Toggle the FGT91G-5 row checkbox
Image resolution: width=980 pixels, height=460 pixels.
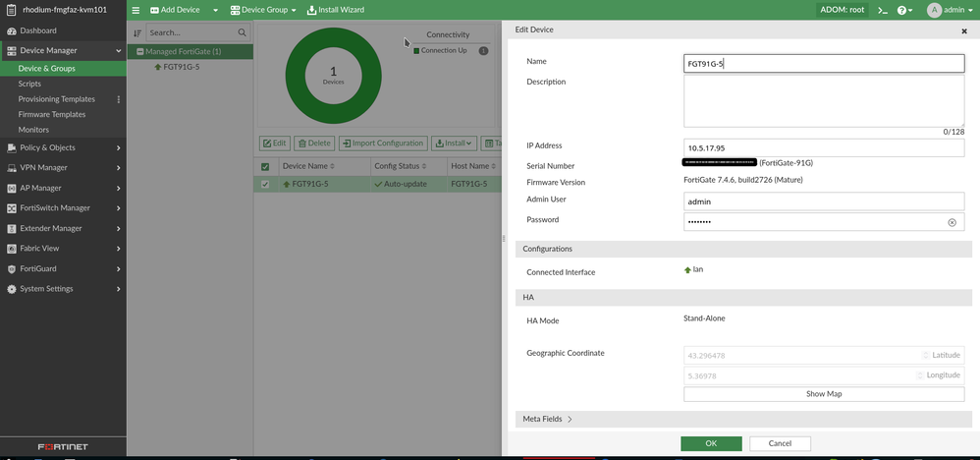click(x=265, y=184)
